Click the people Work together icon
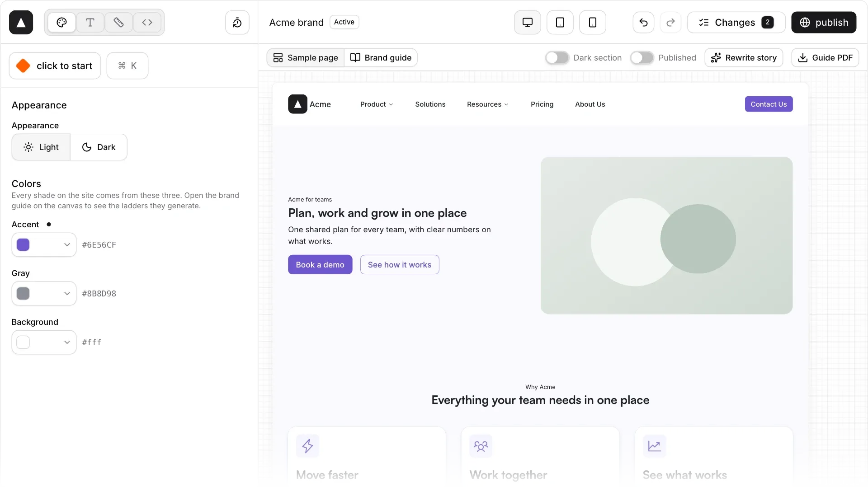The height and width of the screenshot is (488, 868). tap(481, 446)
